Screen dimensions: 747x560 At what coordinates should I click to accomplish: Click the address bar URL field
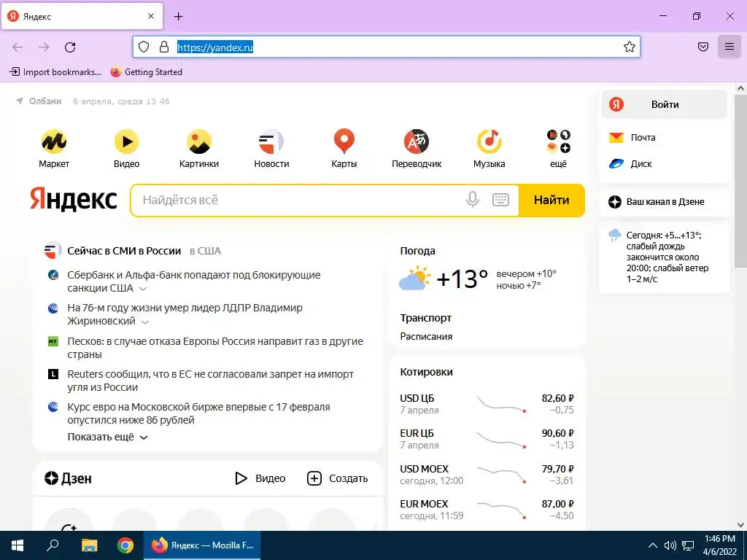(386, 47)
